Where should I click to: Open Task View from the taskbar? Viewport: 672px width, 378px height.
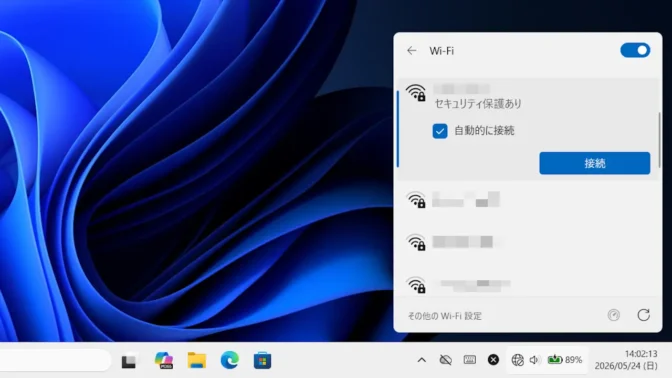click(129, 360)
